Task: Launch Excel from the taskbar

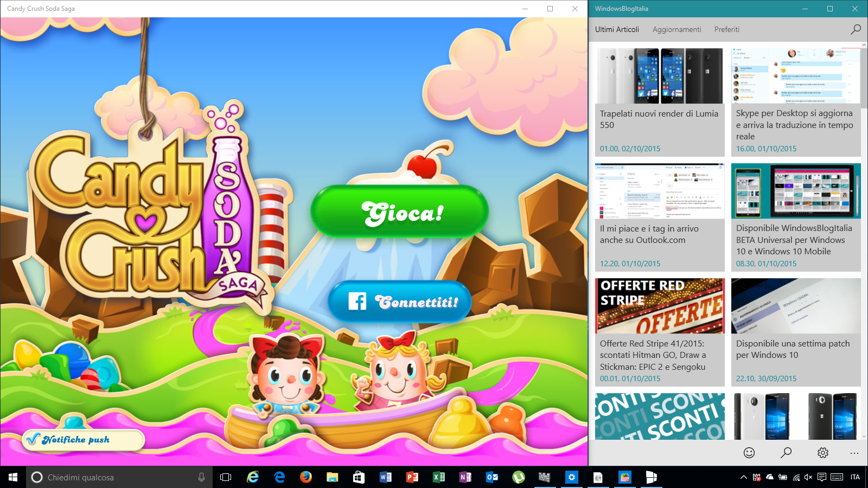Action: 439,477
